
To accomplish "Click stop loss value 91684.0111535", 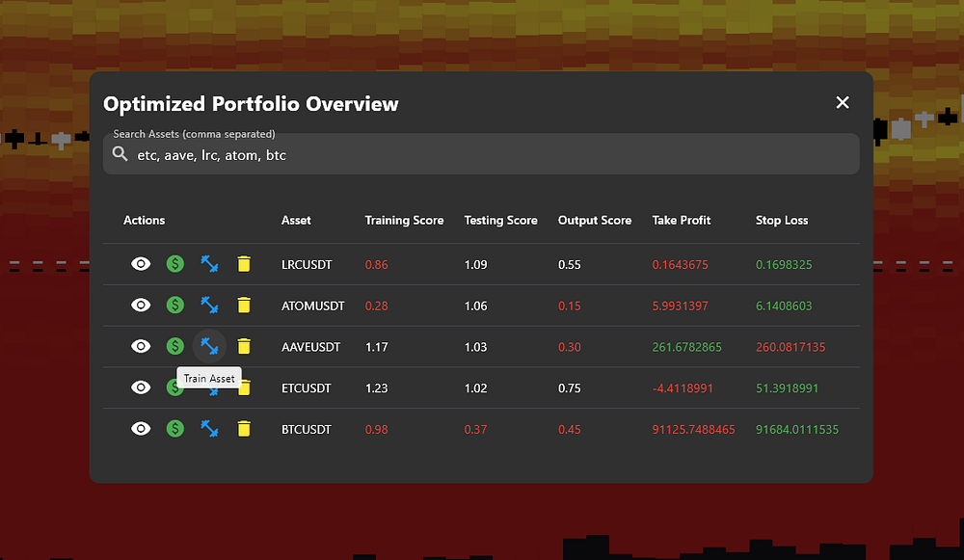I will pos(797,430).
